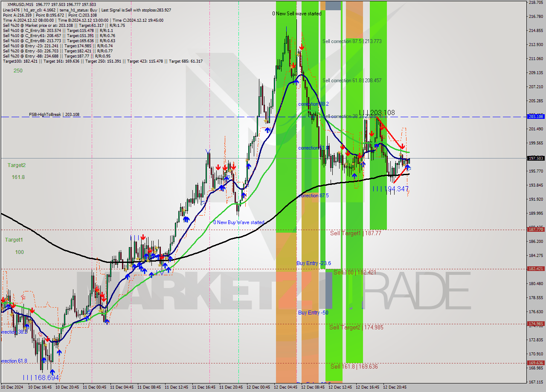Click the 250 level label
546x392 pixels.
pos(18,71)
